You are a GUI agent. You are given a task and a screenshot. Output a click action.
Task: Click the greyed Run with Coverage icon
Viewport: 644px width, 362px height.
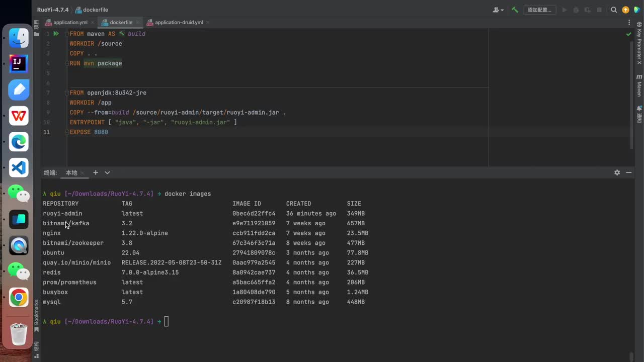[x=588, y=10]
